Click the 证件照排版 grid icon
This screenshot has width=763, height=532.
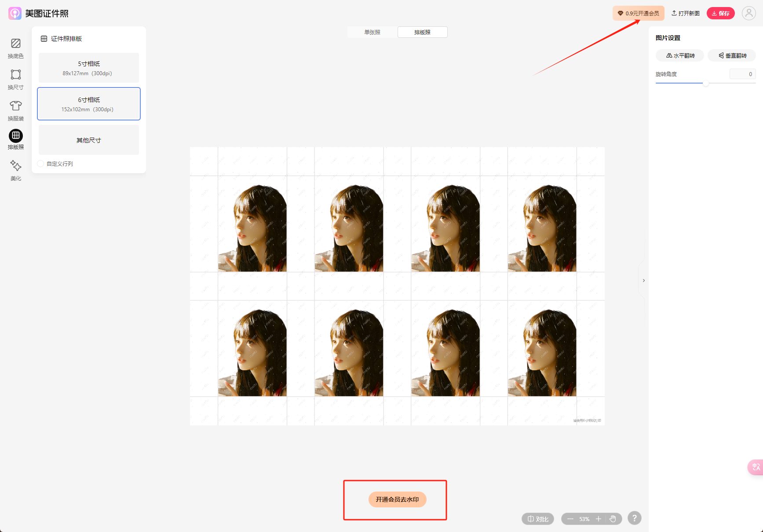point(44,39)
